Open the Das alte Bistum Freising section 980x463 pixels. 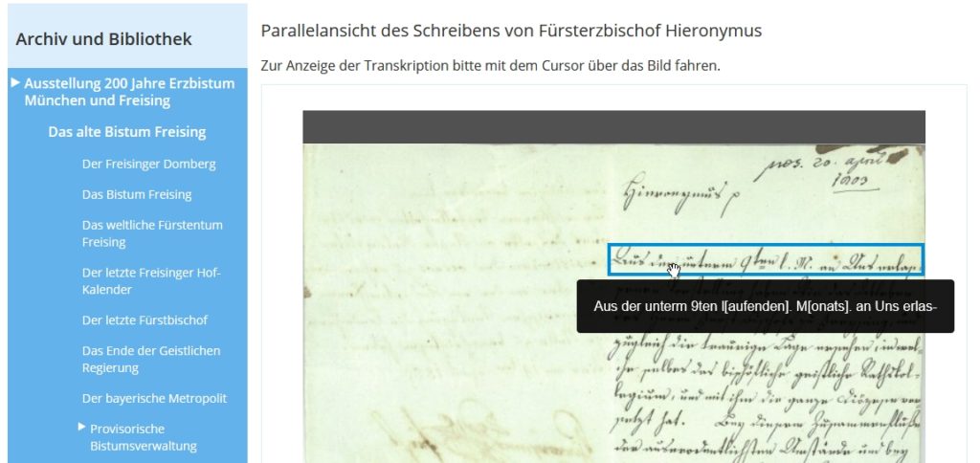point(127,132)
